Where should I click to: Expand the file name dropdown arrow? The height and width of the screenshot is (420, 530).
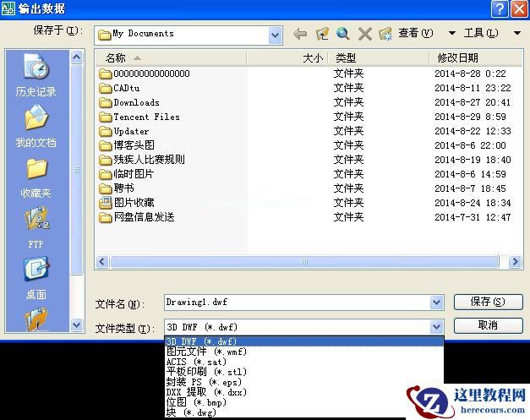(x=437, y=303)
